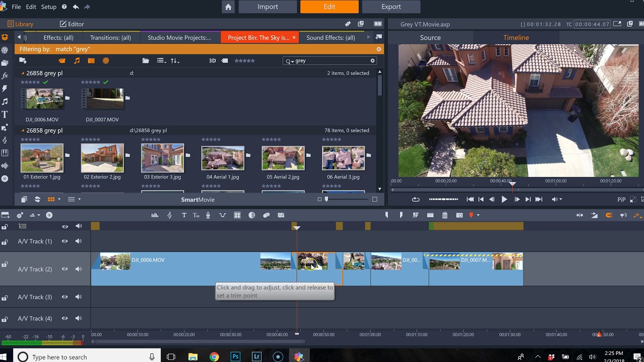This screenshot has height=362, width=644.
Task: Open the music note sidebar category
Action: (5, 102)
